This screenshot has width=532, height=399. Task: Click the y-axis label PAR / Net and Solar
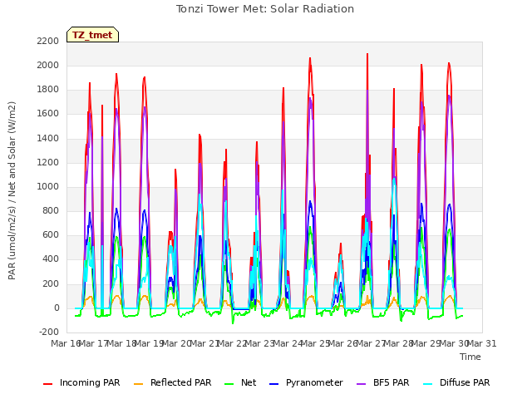tap(12, 190)
